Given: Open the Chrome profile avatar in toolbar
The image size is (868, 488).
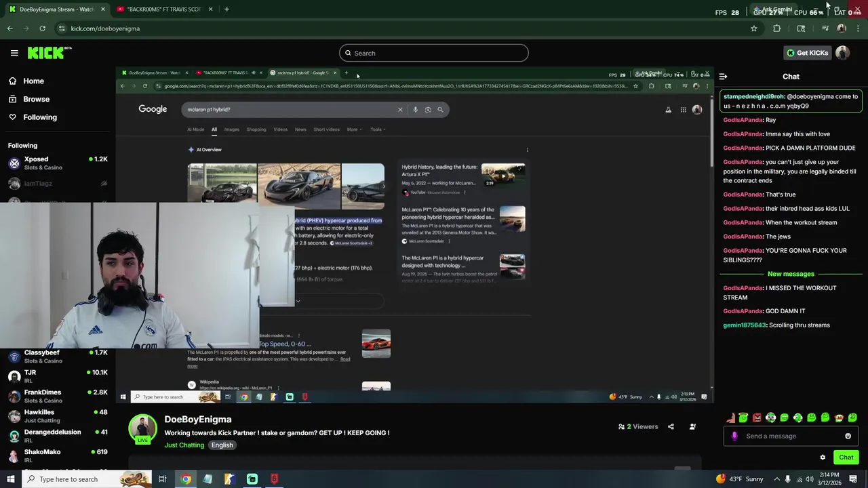Looking at the screenshot, I should [842, 28].
